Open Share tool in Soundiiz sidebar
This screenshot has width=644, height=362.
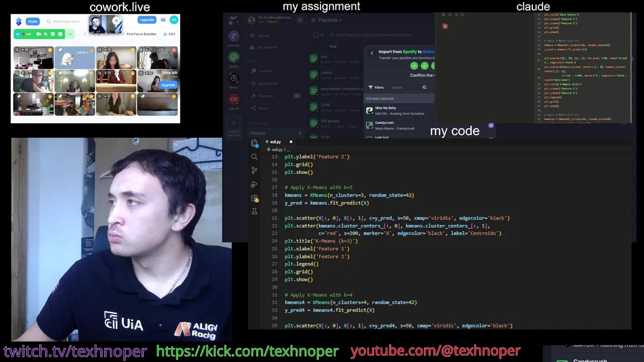(260, 108)
